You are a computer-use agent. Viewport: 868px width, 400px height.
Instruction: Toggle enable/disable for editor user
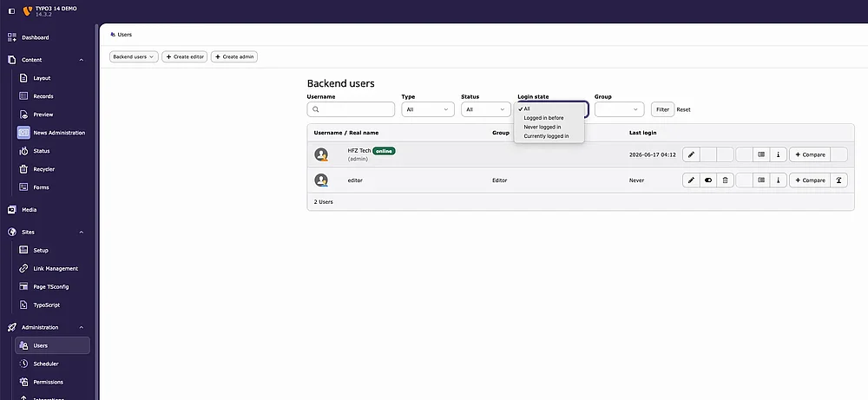pos(708,180)
